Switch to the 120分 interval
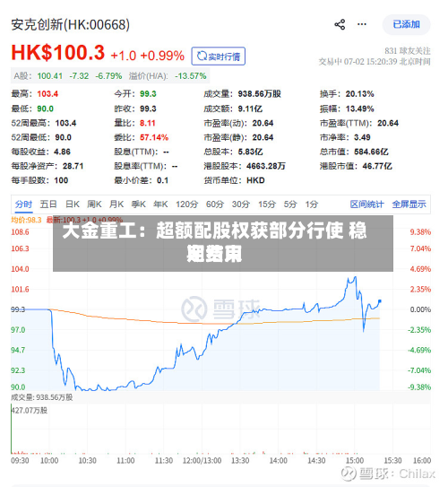Viewport: 448px width, 487px height. click(186, 204)
